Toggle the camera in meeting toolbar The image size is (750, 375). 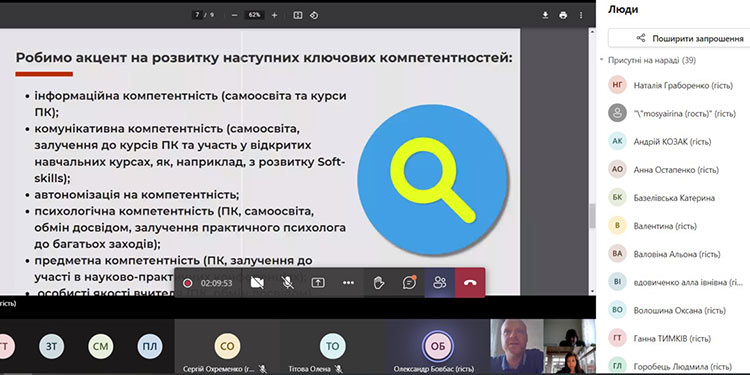(x=257, y=283)
